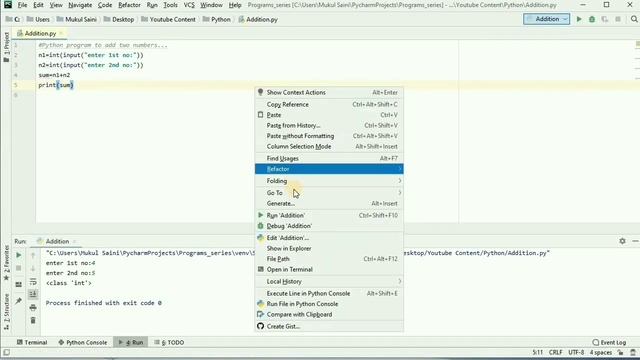Click the Stop square icon in top toolbar
Viewport: 640px width, 360px height.
click(618, 19)
